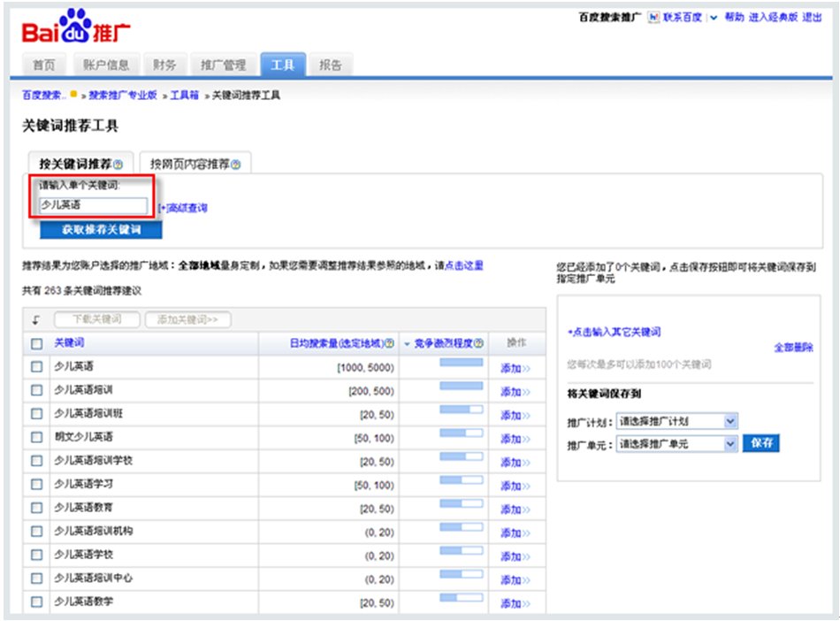Click 添加 for 少儿英语教学 row
Image resolution: width=840 pixels, height=621 pixels.
tap(515, 603)
